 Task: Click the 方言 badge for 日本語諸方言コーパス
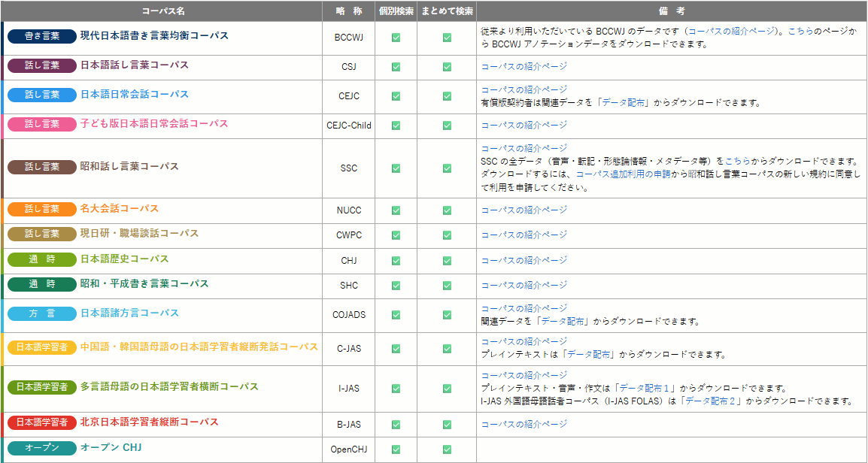(x=42, y=313)
